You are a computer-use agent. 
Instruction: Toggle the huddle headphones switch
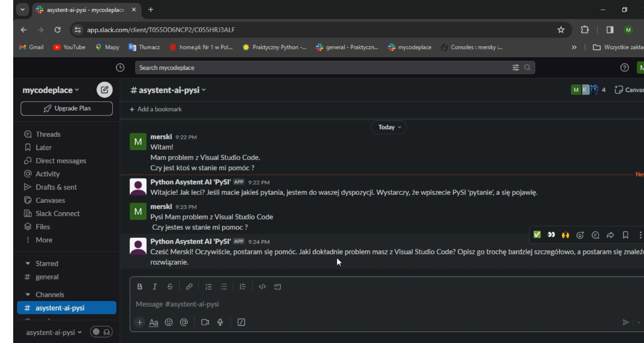click(101, 332)
